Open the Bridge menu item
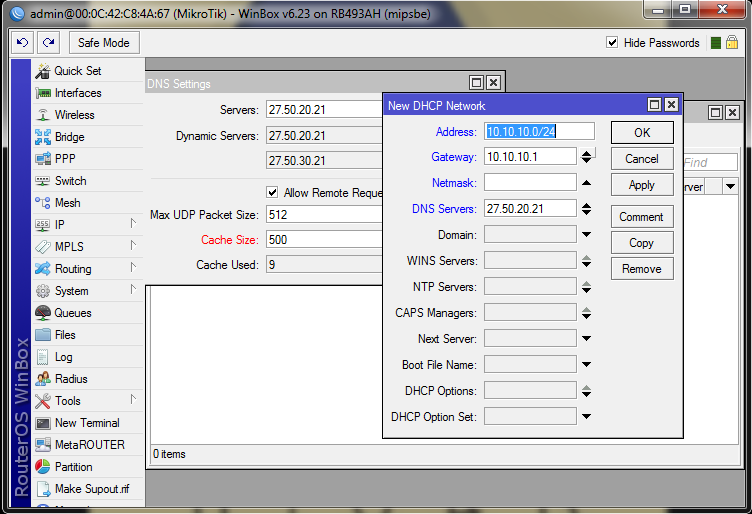Screen dimensions: 752x514 (88, 137)
